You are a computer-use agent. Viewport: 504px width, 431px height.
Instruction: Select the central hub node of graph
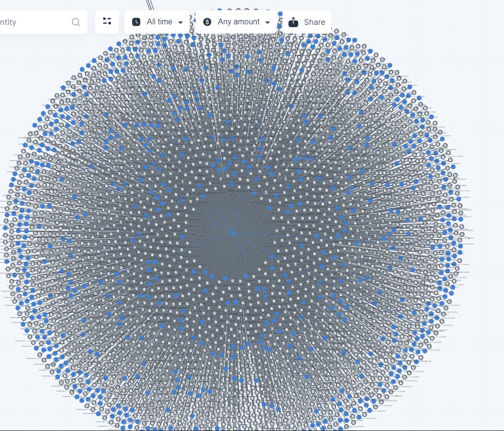tap(233, 232)
